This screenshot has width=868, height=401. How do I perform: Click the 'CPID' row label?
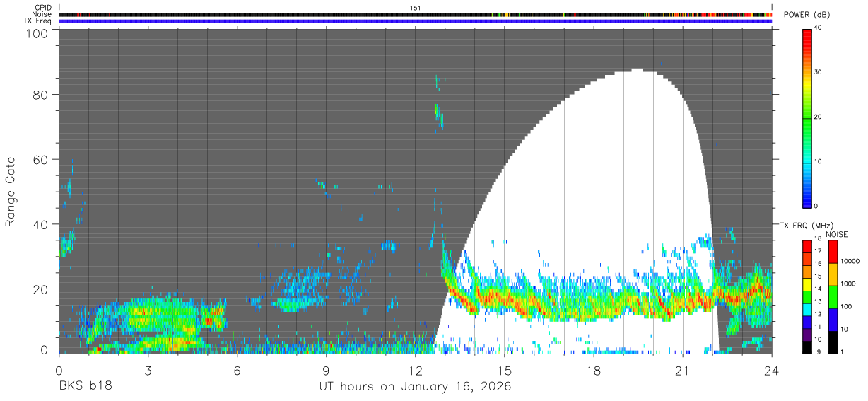pyautogui.click(x=42, y=8)
